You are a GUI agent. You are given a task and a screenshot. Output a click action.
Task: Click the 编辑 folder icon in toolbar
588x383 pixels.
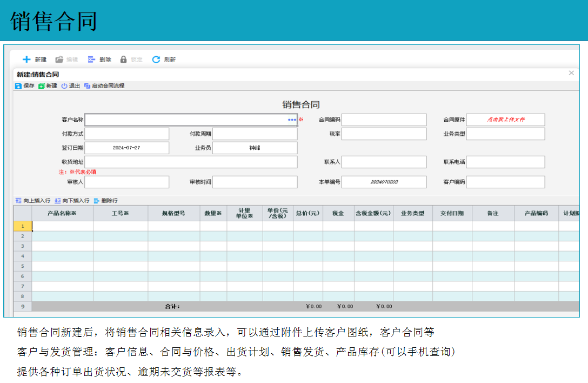pos(59,60)
